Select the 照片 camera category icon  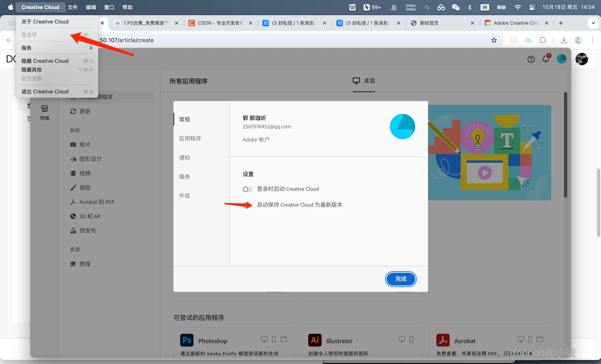(x=73, y=144)
